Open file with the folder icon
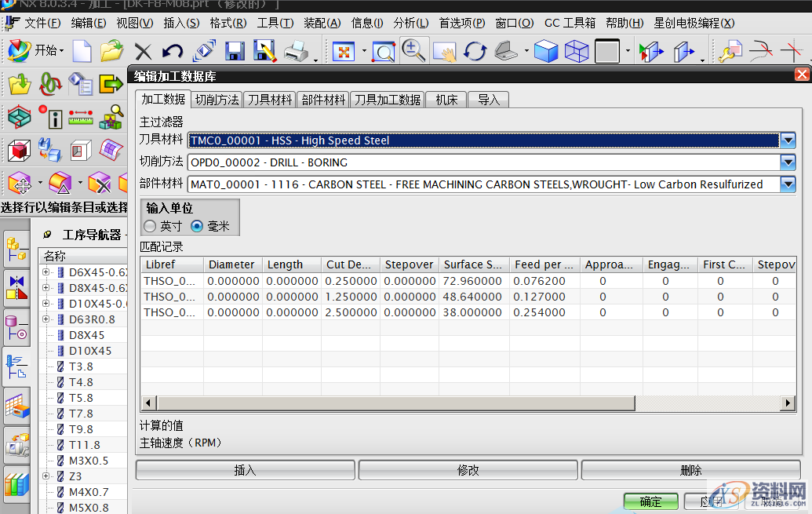This screenshot has height=514, width=812. coord(111,52)
